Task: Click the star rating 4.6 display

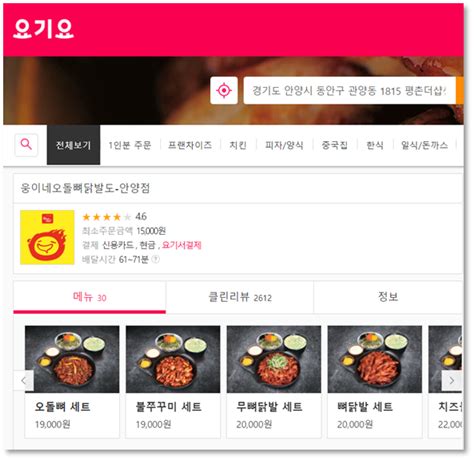Action: [114, 217]
